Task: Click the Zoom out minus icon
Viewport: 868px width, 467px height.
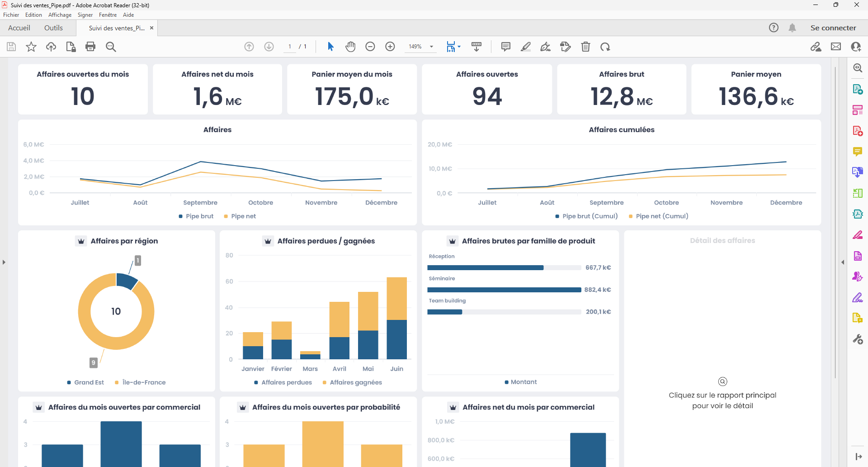Action: [x=370, y=47]
